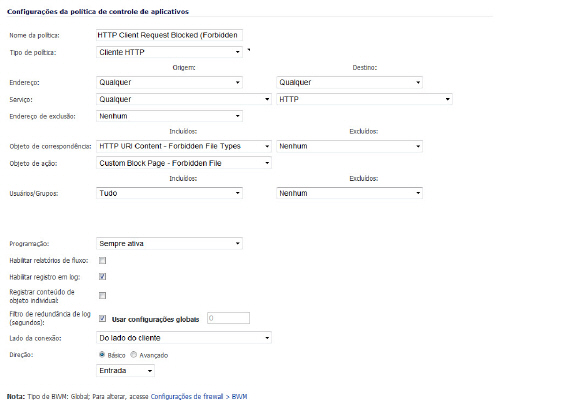
Task: Edit the Nome da política field
Action: (x=169, y=35)
